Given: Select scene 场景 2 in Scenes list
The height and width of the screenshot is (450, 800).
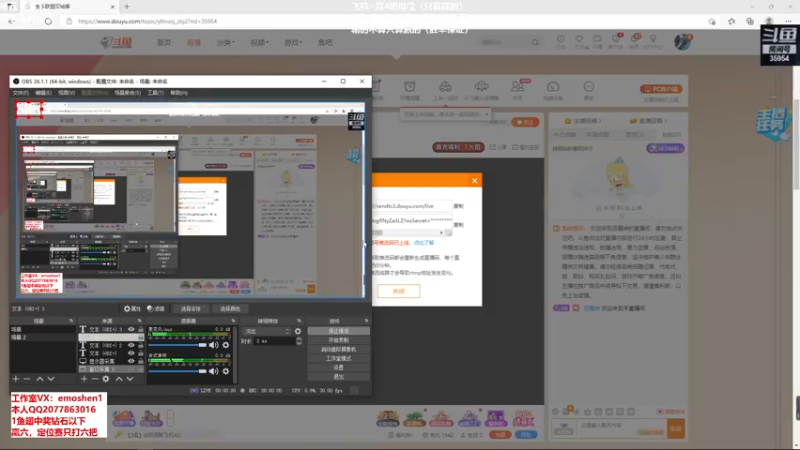Looking at the screenshot, I should click(43, 337).
